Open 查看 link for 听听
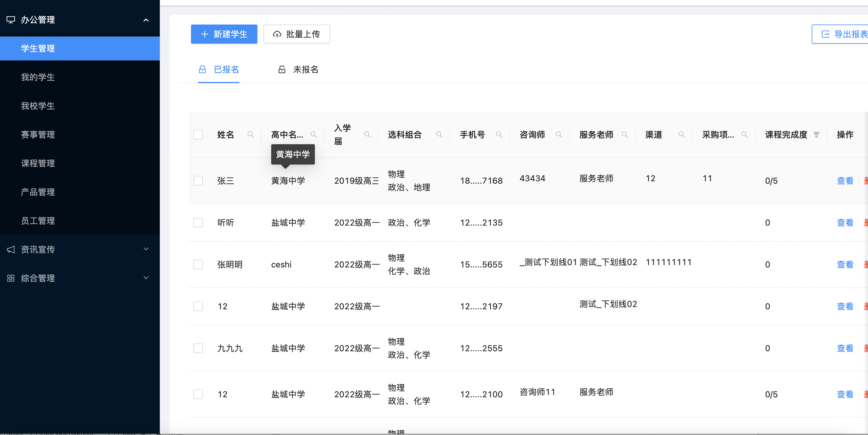This screenshot has height=435, width=868. click(x=845, y=223)
